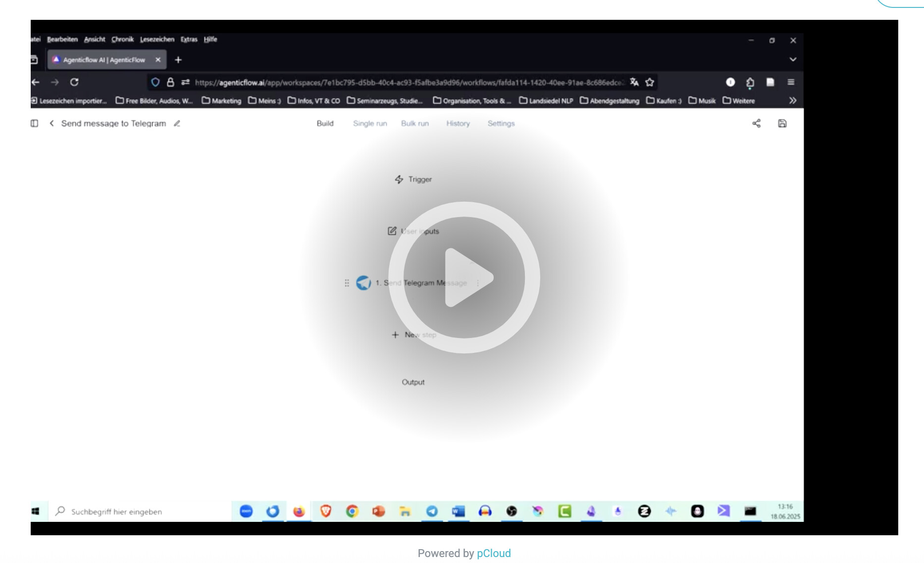
Task: Click the Suchbegriff hier eingeben search box
Action: coord(140,511)
